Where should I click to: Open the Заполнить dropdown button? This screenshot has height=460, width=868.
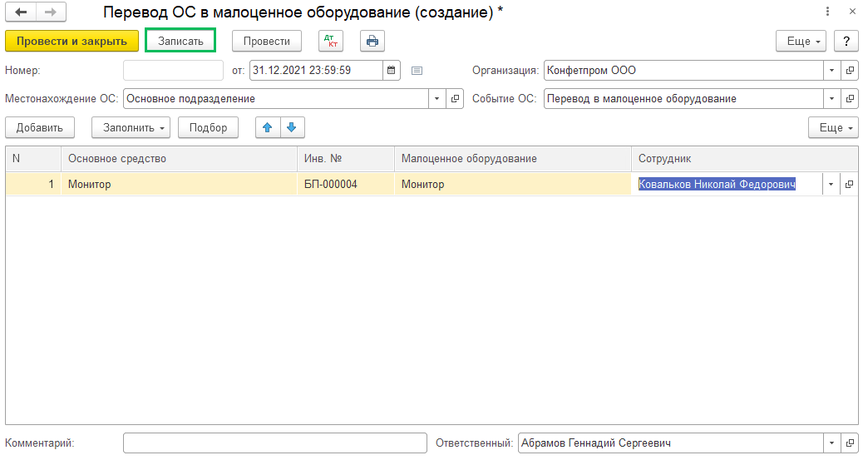[131, 127]
